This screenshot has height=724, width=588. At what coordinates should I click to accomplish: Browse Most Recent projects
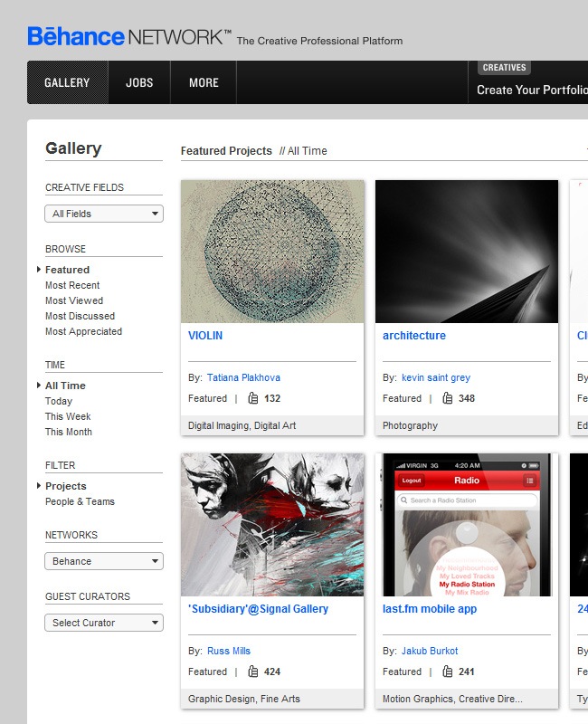click(72, 285)
